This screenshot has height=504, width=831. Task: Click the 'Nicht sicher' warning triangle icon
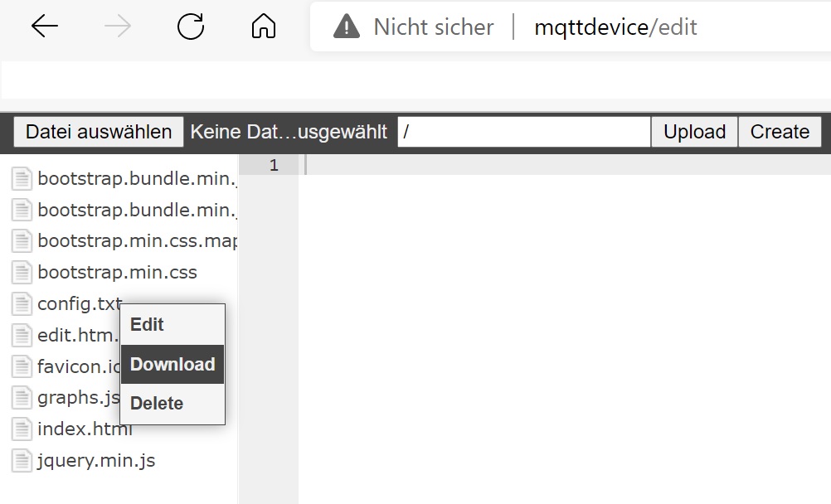tap(346, 27)
